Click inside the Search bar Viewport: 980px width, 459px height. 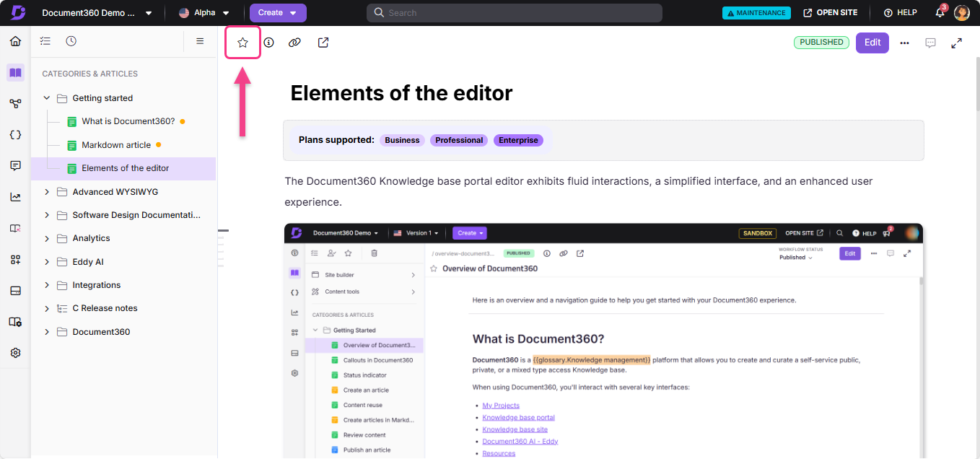pyautogui.click(x=514, y=12)
